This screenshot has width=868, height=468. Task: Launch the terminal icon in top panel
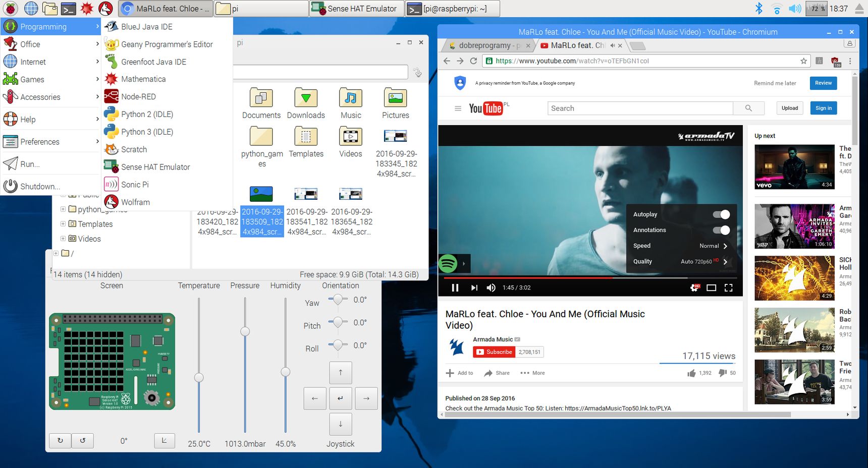point(68,9)
